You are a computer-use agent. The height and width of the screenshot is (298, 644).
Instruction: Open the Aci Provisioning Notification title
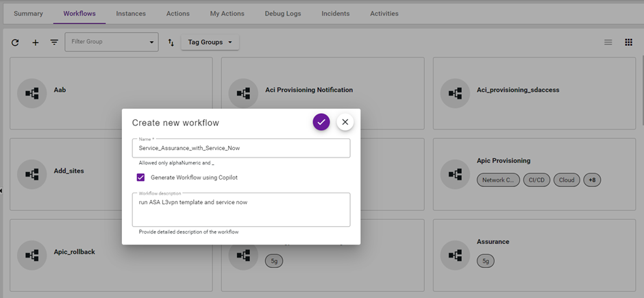[x=309, y=90]
